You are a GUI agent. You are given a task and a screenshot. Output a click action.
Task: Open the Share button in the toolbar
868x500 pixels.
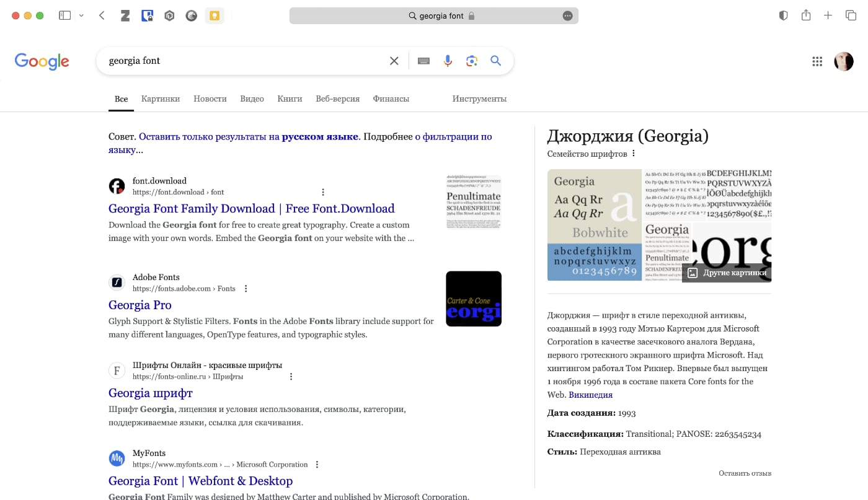coord(806,15)
